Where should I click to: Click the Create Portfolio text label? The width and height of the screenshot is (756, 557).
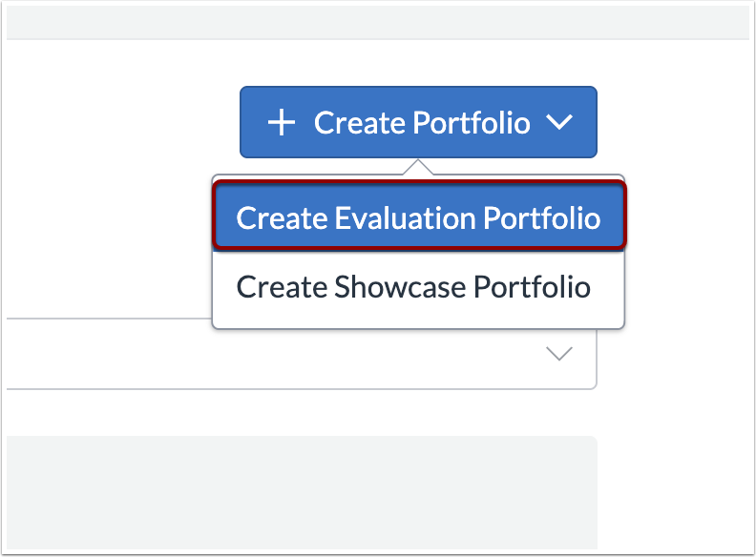tap(422, 123)
